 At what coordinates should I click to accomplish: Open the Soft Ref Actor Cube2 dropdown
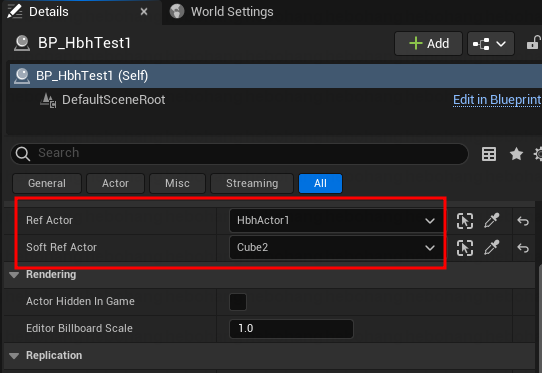pos(336,248)
